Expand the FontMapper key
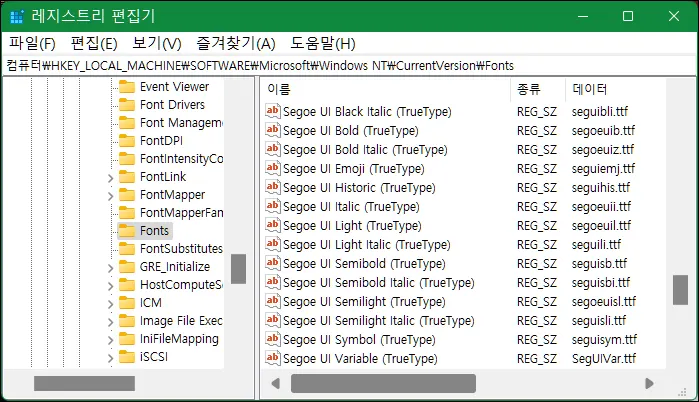Image resolution: width=699 pixels, height=402 pixels. [x=111, y=196]
